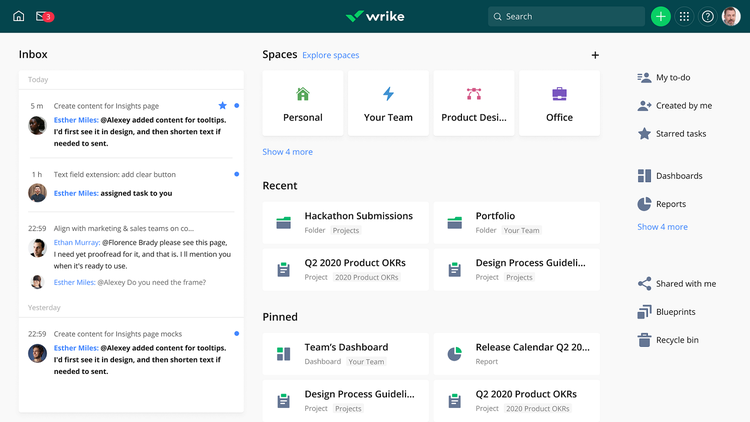Expand Show 4 more spaces
The height and width of the screenshot is (422, 750).
point(287,152)
